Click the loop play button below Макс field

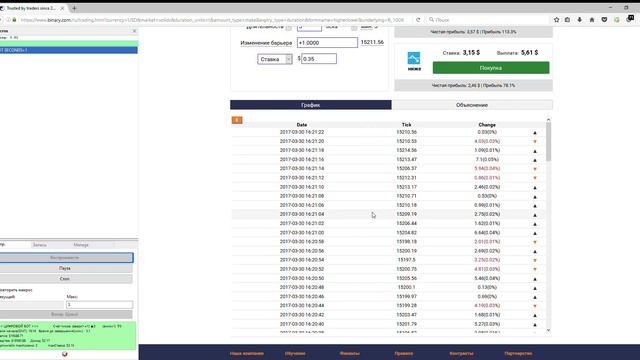[65, 314]
